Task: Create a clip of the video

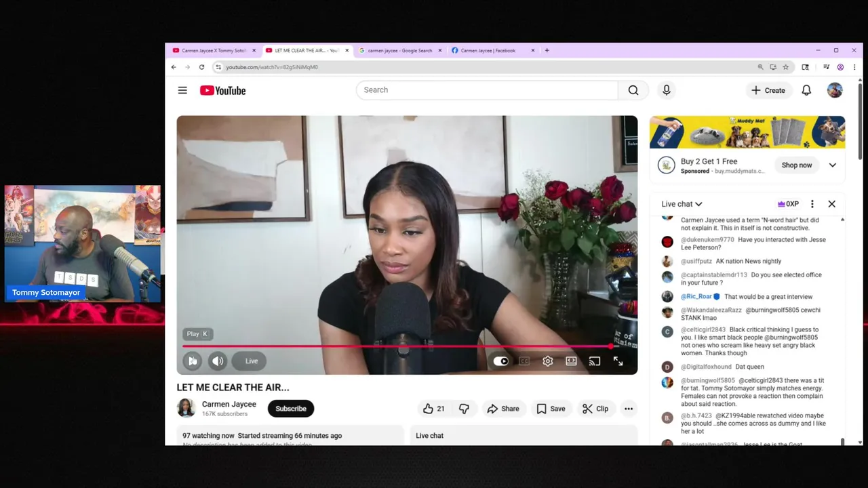Action: 595,409
